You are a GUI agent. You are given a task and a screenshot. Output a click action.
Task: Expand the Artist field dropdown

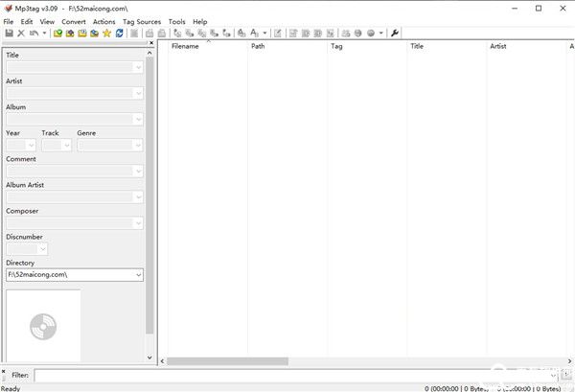pyautogui.click(x=138, y=93)
